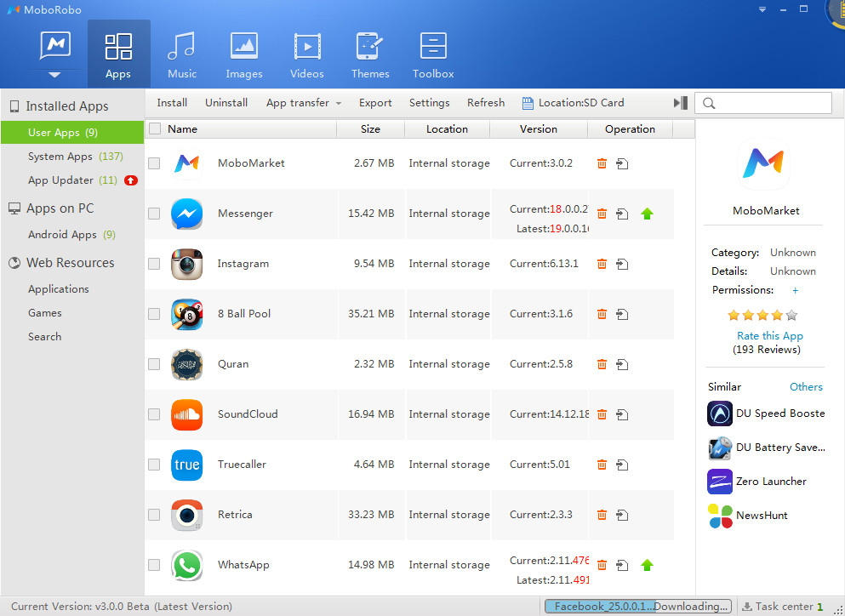Select System Apps in sidebar
Screen dimensions: 845x616
[60, 157]
